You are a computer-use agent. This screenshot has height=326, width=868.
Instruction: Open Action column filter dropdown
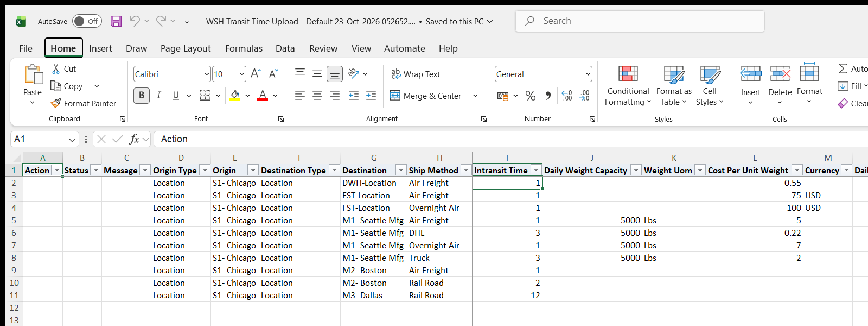click(56, 171)
